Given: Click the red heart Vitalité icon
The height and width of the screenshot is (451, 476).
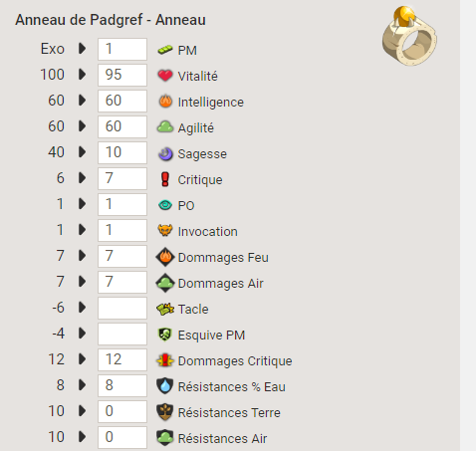Looking at the screenshot, I should pos(165,76).
